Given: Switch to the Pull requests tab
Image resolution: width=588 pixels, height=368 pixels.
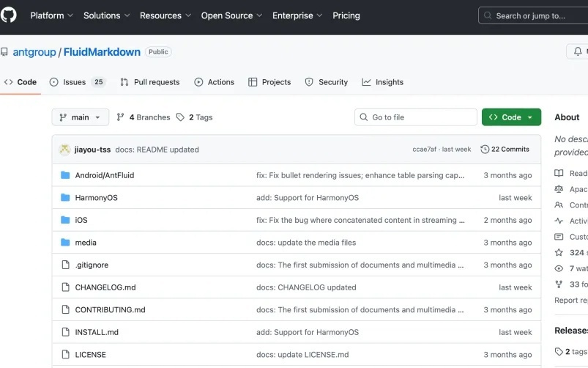Looking at the screenshot, I should point(150,82).
